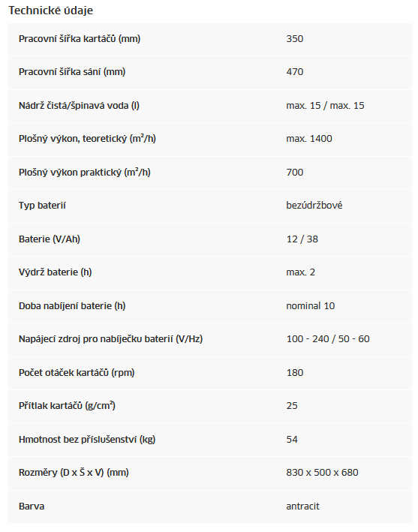Click the charging time value nominal 10
The width and height of the screenshot is (418, 532).
pyautogui.click(x=311, y=306)
